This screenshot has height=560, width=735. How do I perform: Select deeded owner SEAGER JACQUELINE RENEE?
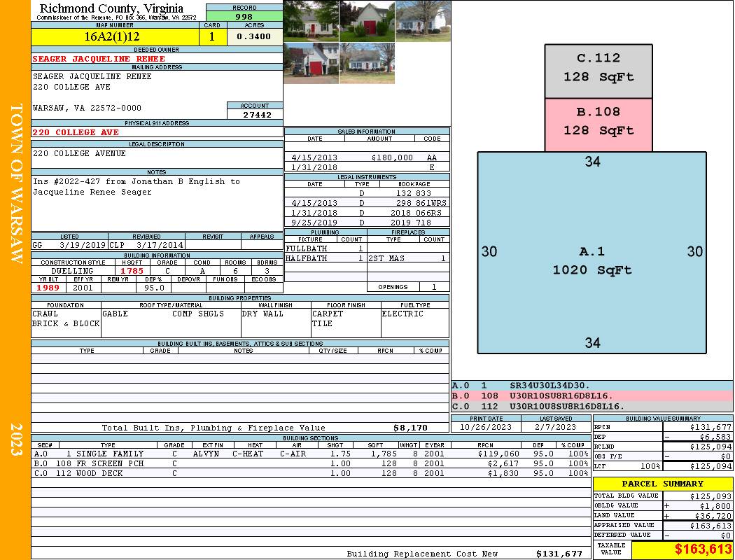[99, 59]
